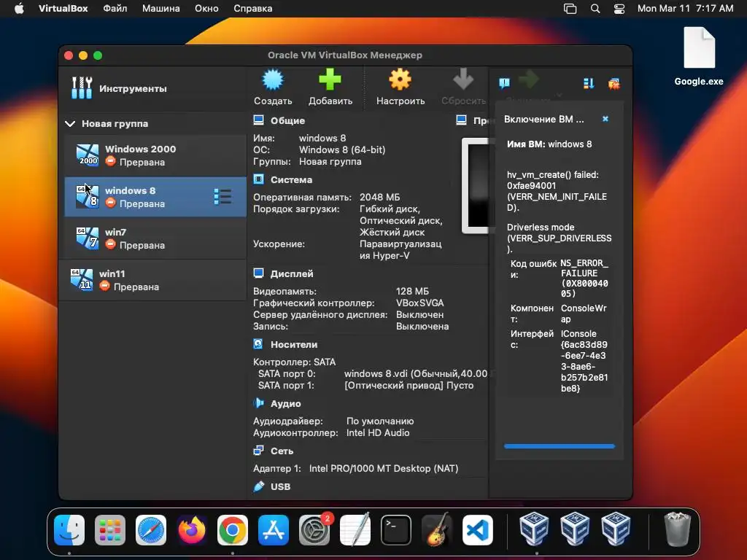Open Launchpad from the Dock
This screenshot has width=747, height=560.
[110, 530]
